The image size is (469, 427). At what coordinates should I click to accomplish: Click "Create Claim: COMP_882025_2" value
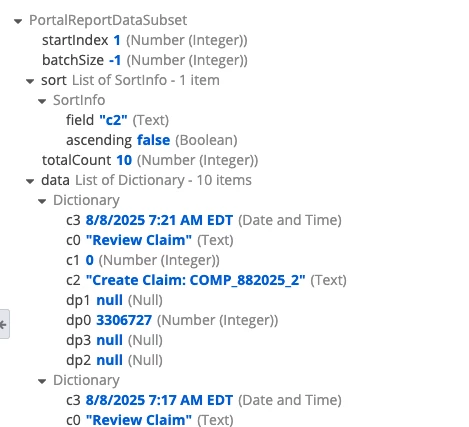[x=195, y=280]
